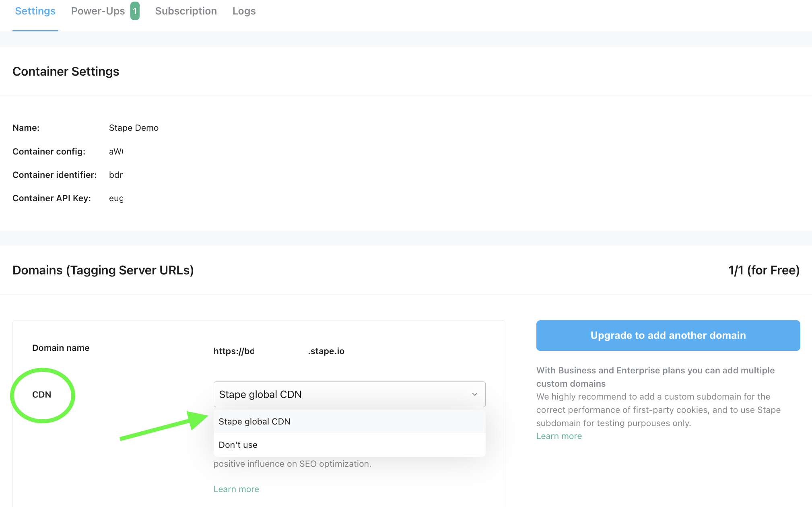Click the Domains (Tagging Server URLs) heading
812x507 pixels.
(103, 270)
